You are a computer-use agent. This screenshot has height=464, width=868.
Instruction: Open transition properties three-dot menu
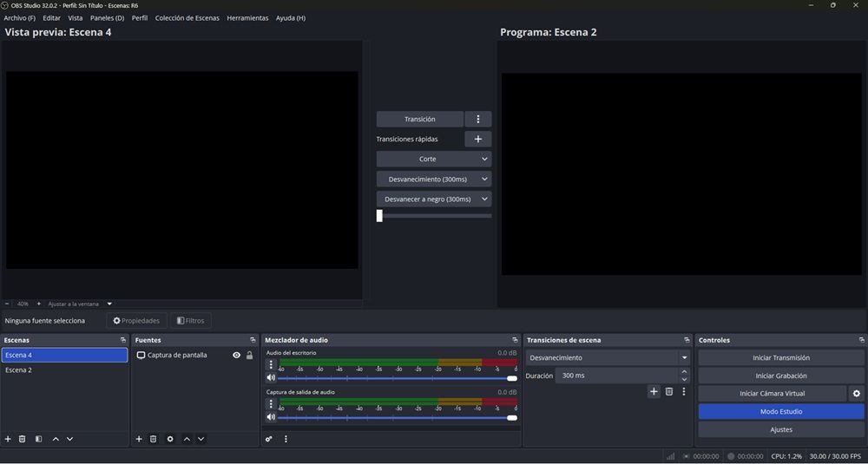pos(684,391)
